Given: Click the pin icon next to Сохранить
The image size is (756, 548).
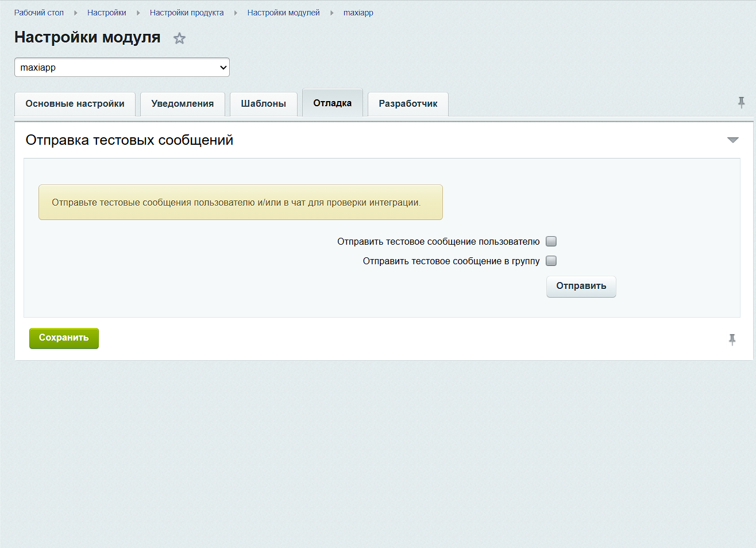Looking at the screenshot, I should pyautogui.click(x=732, y=339).
